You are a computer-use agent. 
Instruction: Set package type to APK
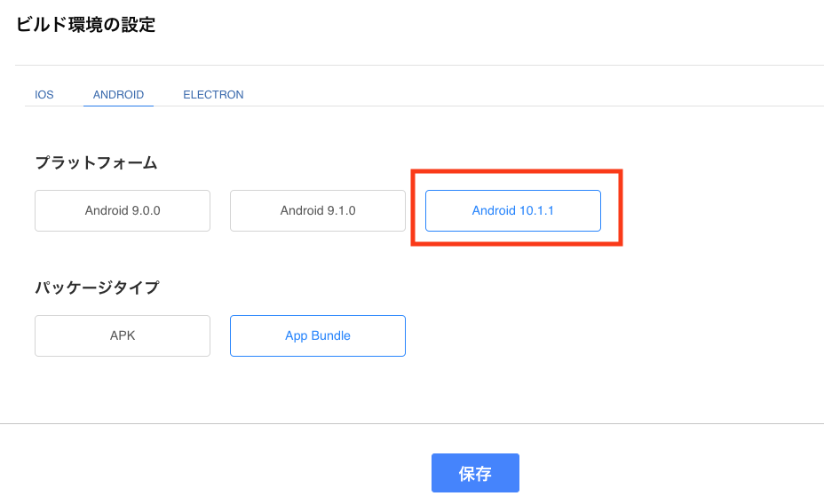(123, 335)
